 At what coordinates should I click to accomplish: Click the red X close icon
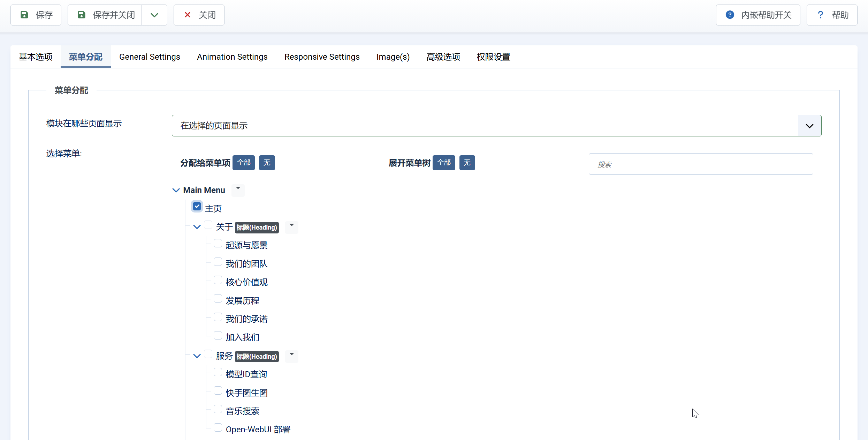[x=188, y=15]
